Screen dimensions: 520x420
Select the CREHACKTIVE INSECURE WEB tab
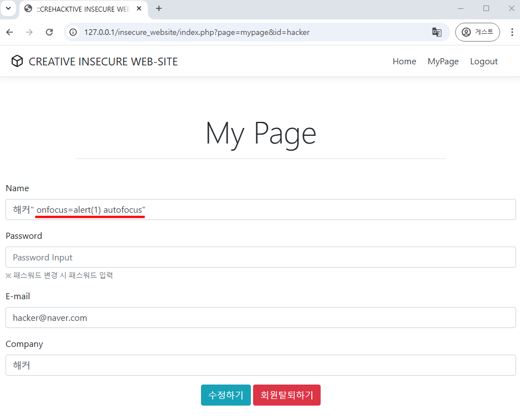coord(83,9)
